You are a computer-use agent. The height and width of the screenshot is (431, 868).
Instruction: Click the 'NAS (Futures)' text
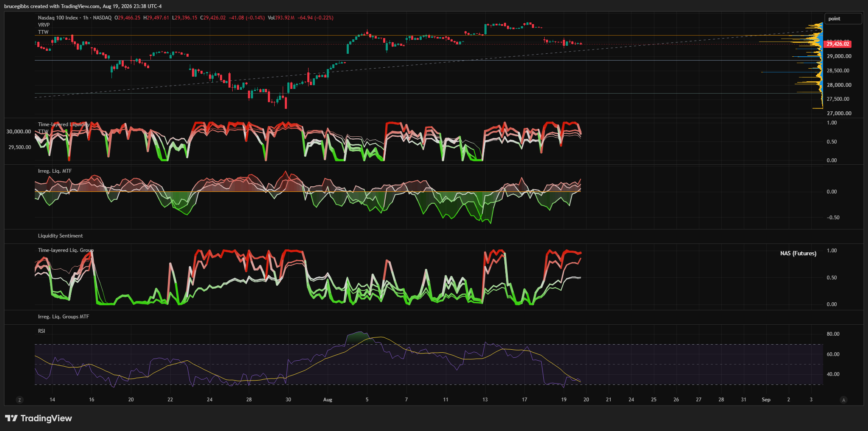[x=798, y=253]
